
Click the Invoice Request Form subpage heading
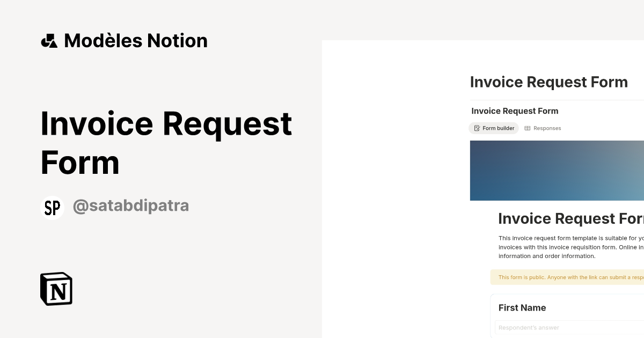pyautogui.click(x=514, y=111)
